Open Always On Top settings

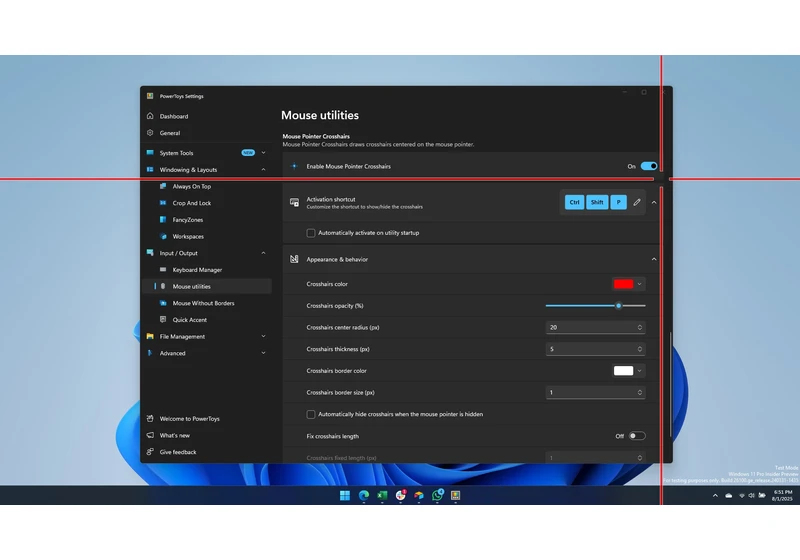click(x=192, y=187)
